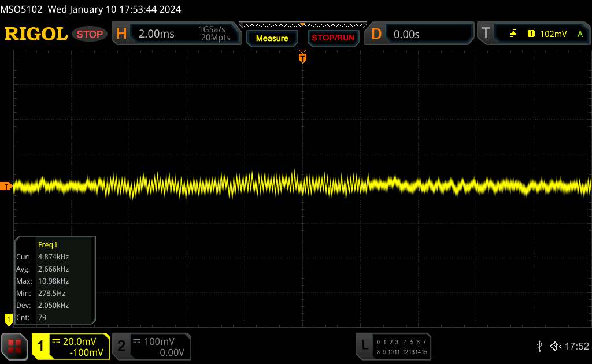
Task: Click the orange trigger level marker at left edge
Action: point(7,186)
